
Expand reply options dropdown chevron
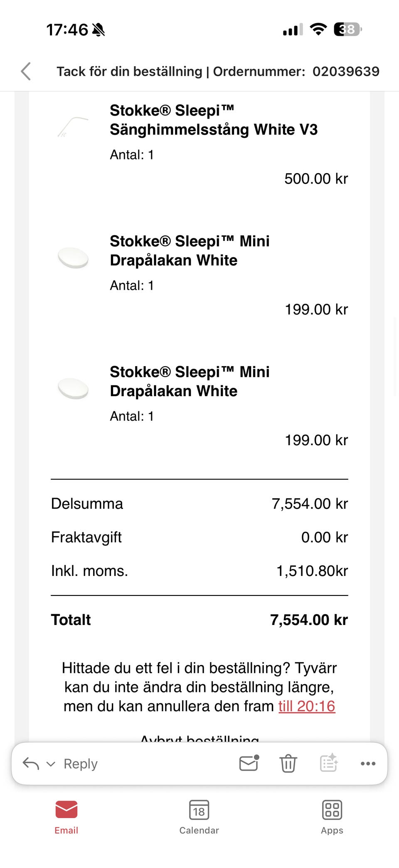click(x=51, y=764)
